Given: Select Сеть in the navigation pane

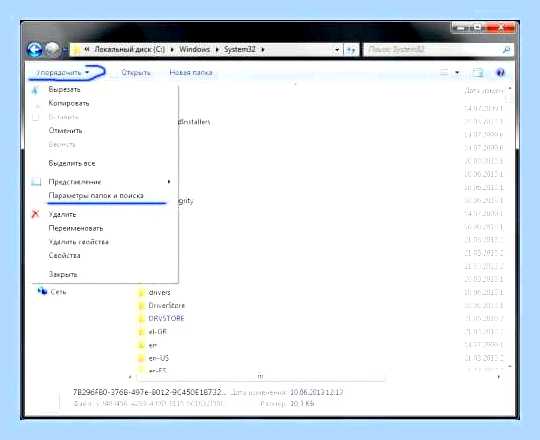Looking at the screenshot, I should coord(58,292).
